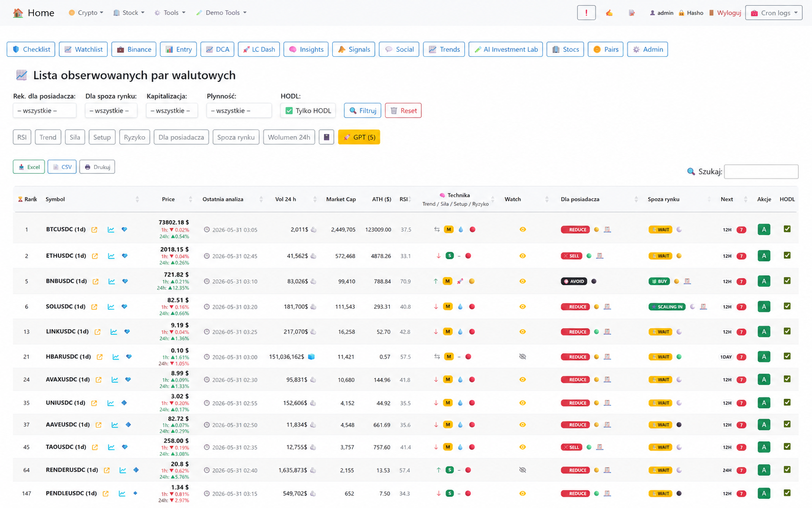Click the clock icon for BTCUSDC analysis
This screenshot has width=812, height=508.
pos(207,230)
